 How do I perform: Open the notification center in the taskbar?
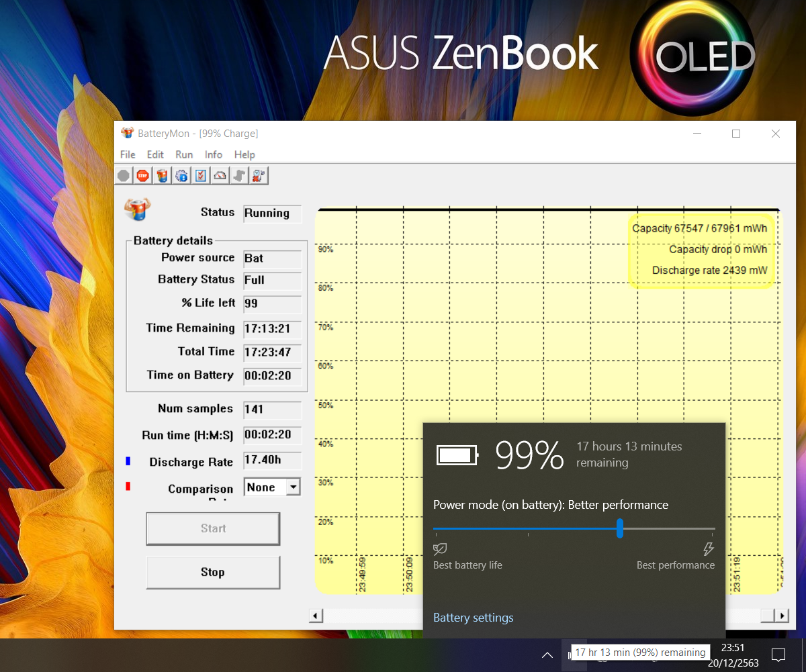coord(778,655)
